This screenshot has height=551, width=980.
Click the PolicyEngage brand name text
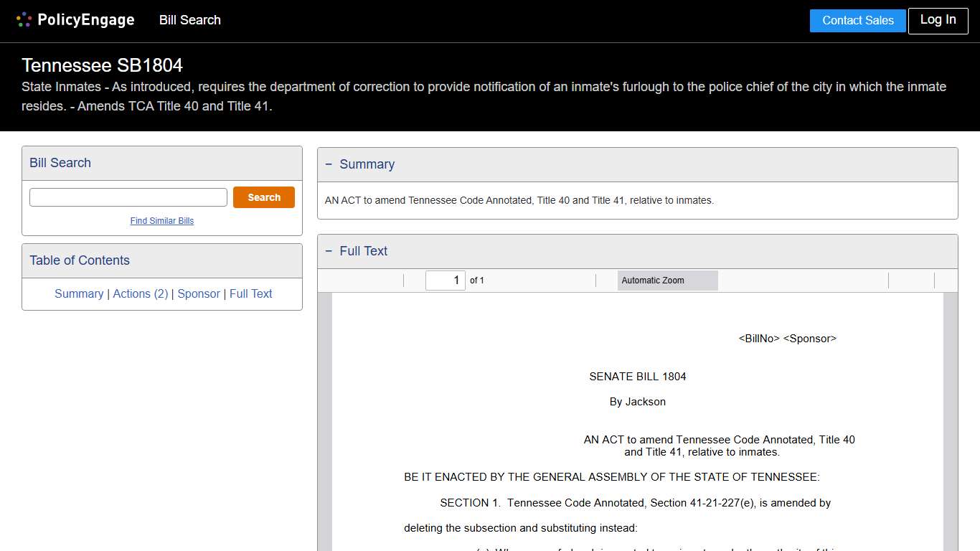pos(85,20)
